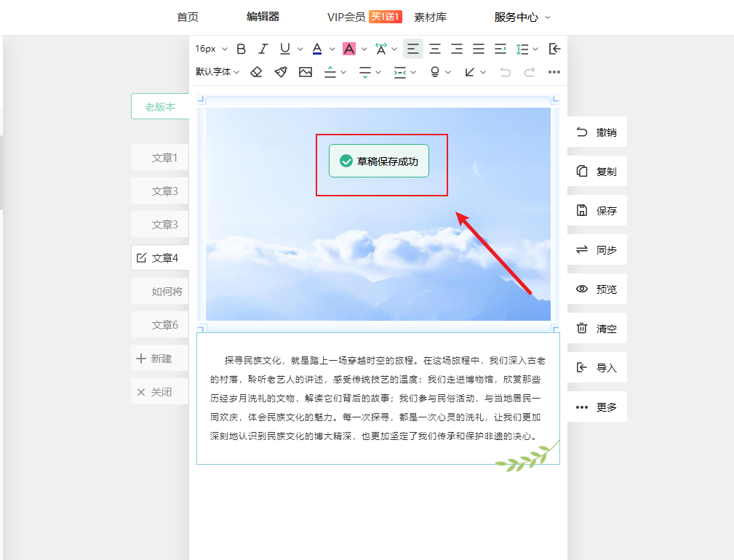This screenshot has height=560, width=734.
Task: Open the 默认字体 font family dropdown
Action: point(218,71)
